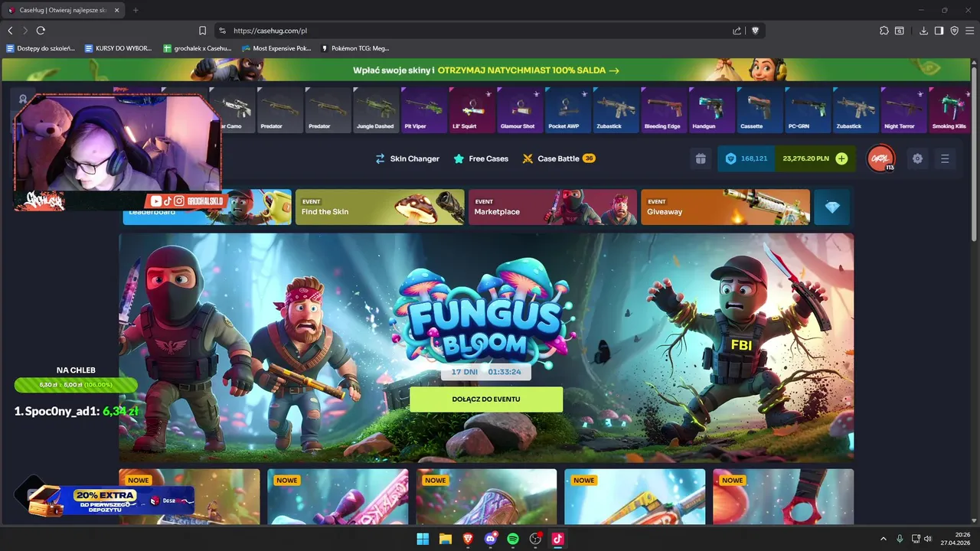Toggle the browser sidebar panel icon

pos(939,31)
